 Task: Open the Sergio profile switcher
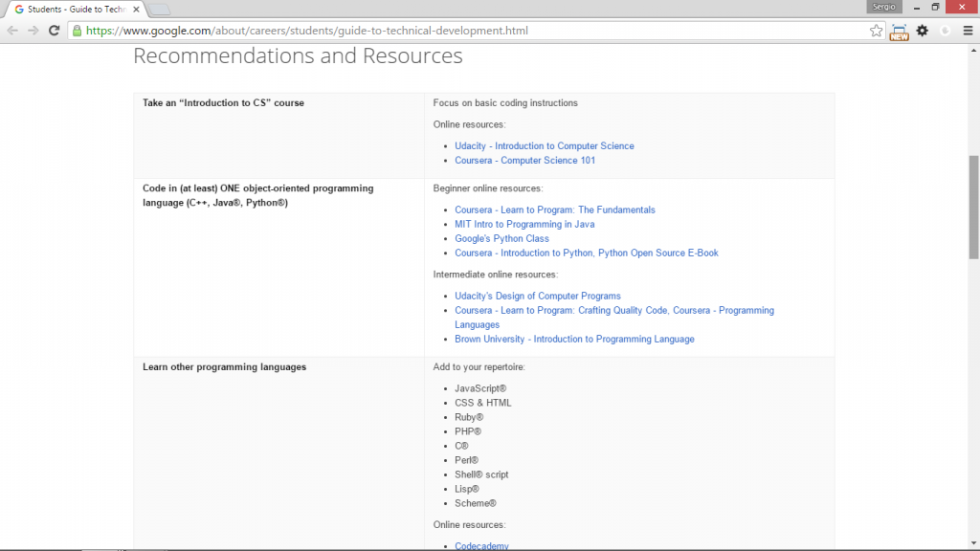coord(883,7)
